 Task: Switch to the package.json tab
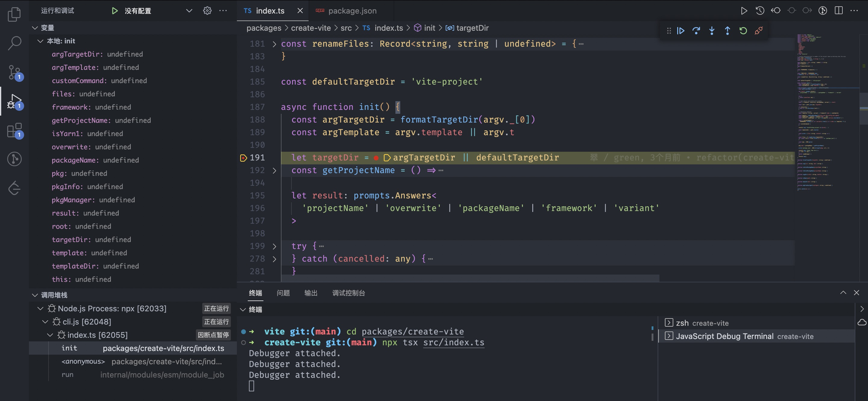click(352, 11)
